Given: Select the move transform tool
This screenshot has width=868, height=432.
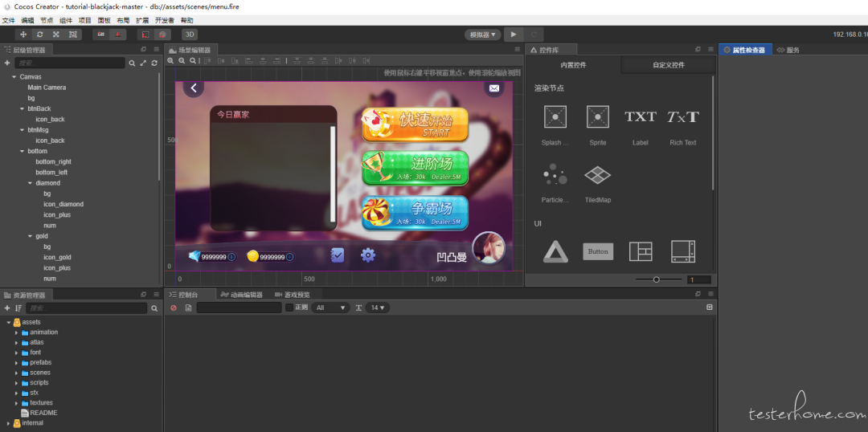Looking at the screenshot, I should 23,35.
